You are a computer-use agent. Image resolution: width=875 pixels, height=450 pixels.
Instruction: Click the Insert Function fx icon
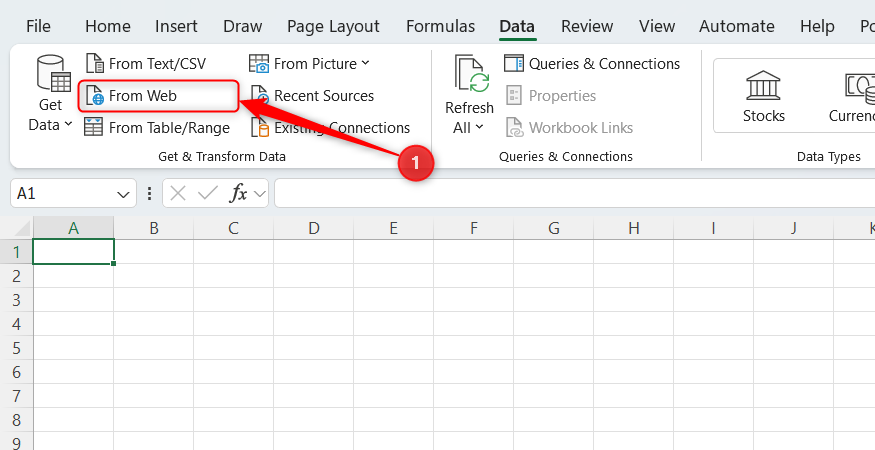click(x=239, y=193)
